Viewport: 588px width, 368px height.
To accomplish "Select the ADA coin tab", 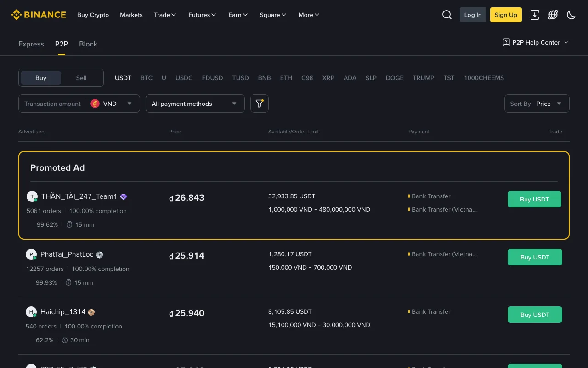I will click(350, 78).
